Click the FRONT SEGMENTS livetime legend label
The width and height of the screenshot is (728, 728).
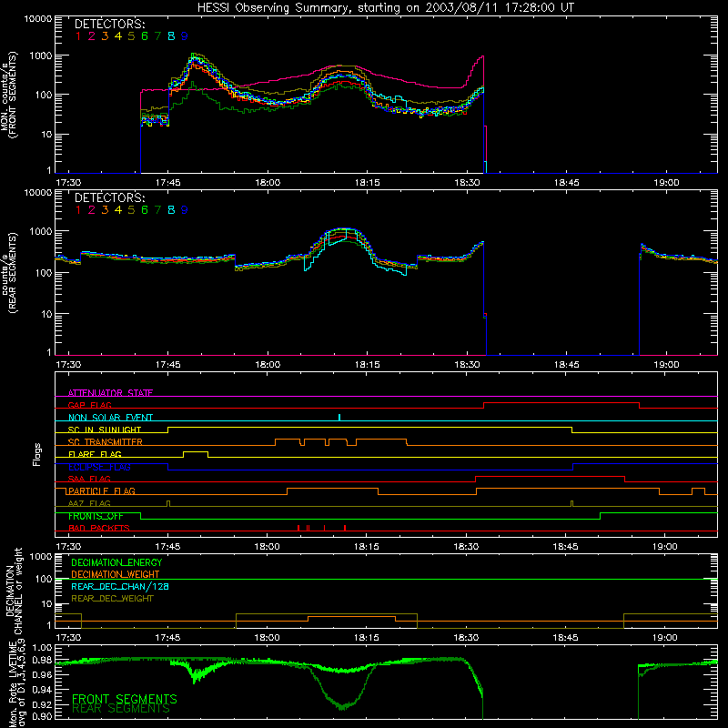coord(125,699)
